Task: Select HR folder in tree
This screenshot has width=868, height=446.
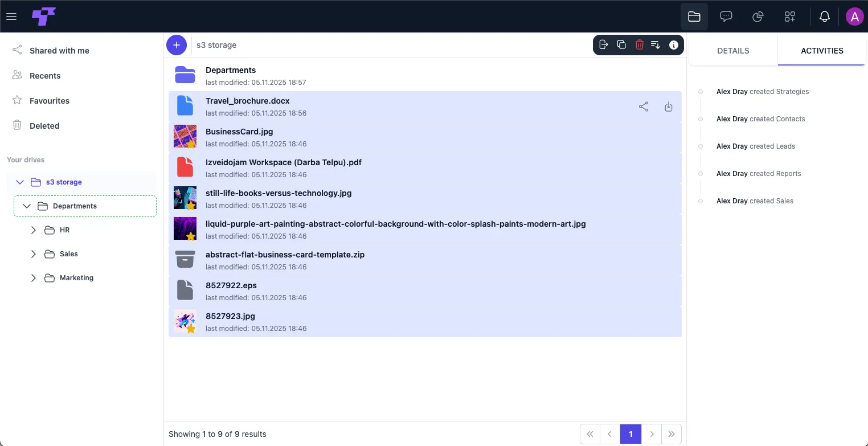Action: tap(64, 230)
